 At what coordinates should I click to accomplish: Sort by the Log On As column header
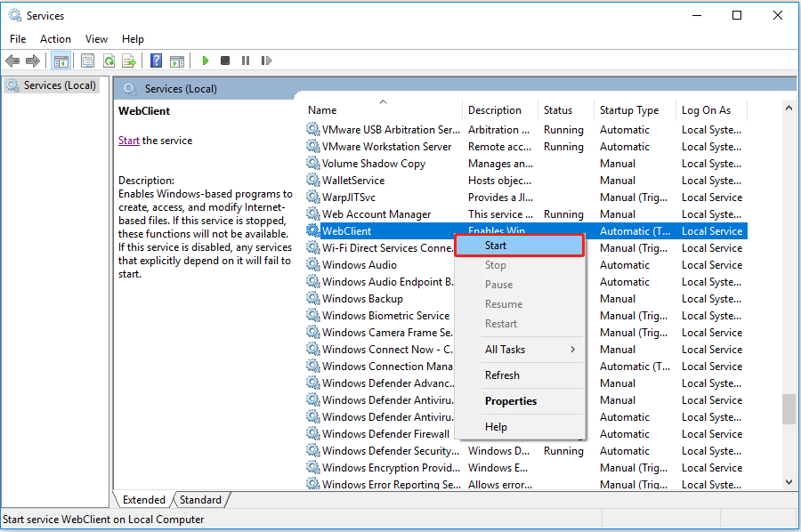(x=712, y=109)
